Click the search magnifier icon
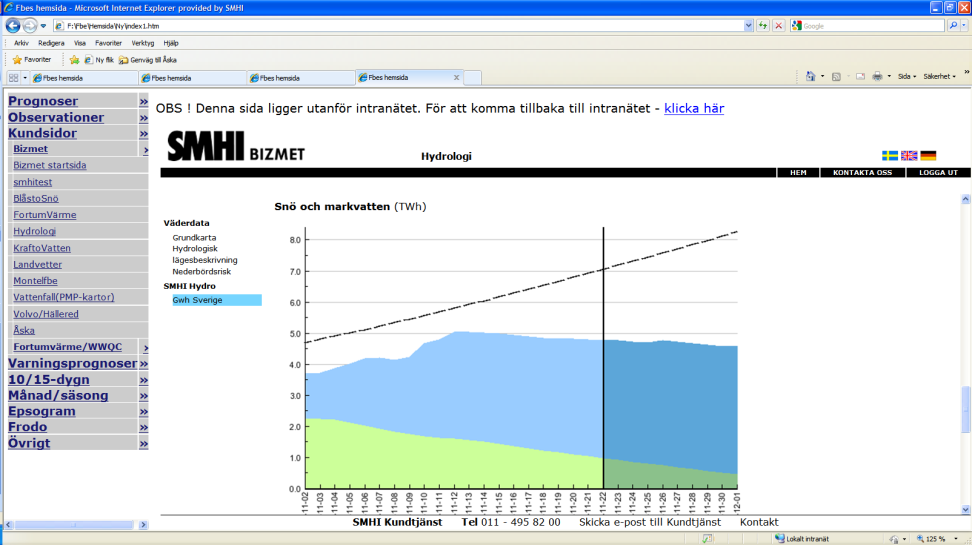Viewport: 972px width, 545px height. click(953, 25)
